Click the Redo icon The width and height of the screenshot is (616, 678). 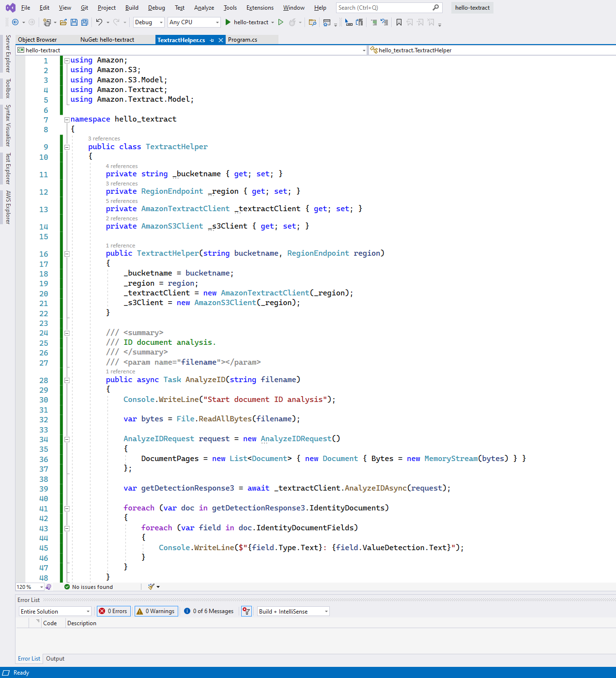(x=116, y=22)
